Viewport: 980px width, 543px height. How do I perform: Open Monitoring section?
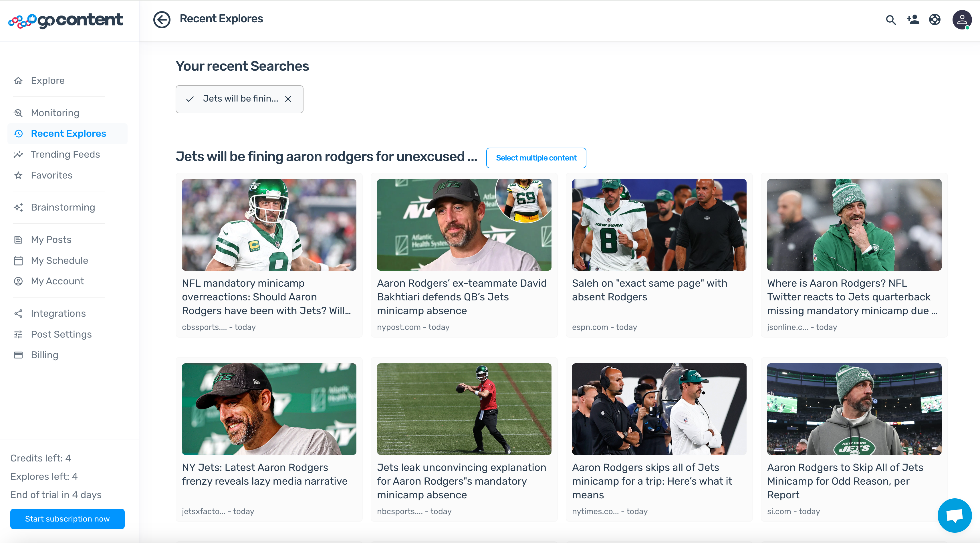(x=55, y=113)
